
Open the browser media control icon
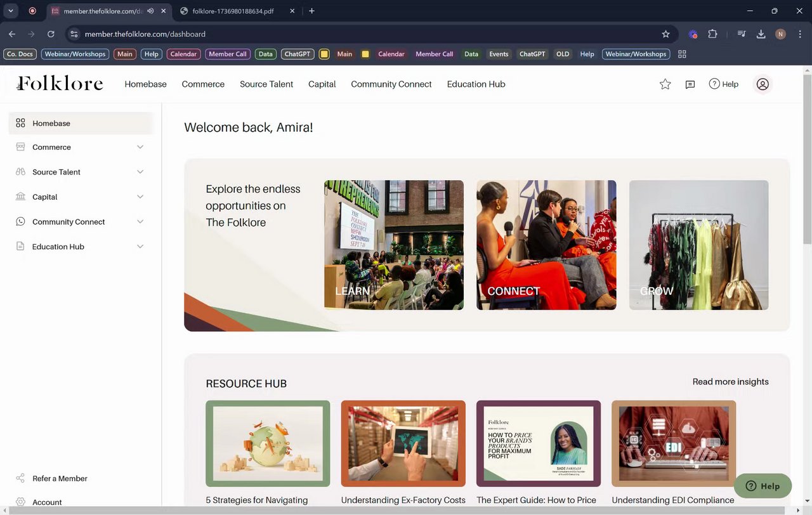click(741, 34)
